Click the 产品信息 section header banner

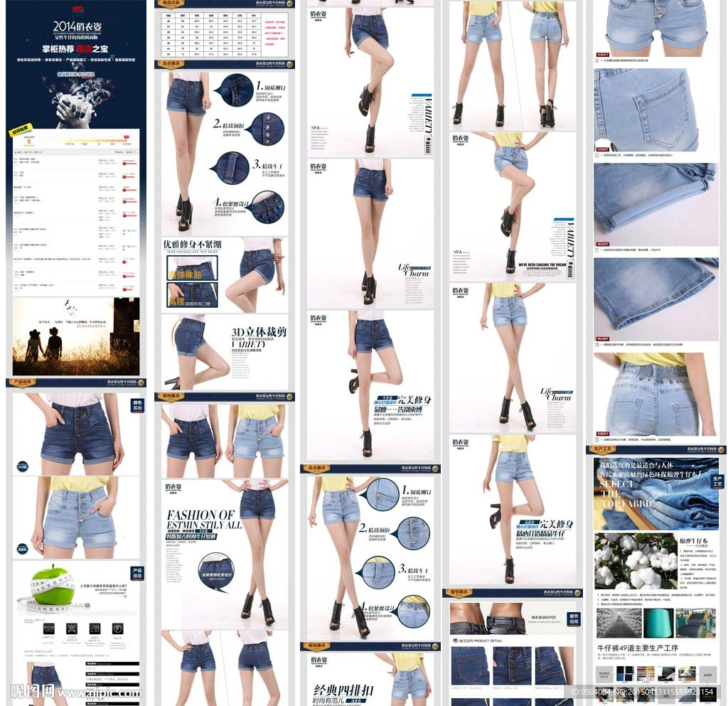coord(76,383)
